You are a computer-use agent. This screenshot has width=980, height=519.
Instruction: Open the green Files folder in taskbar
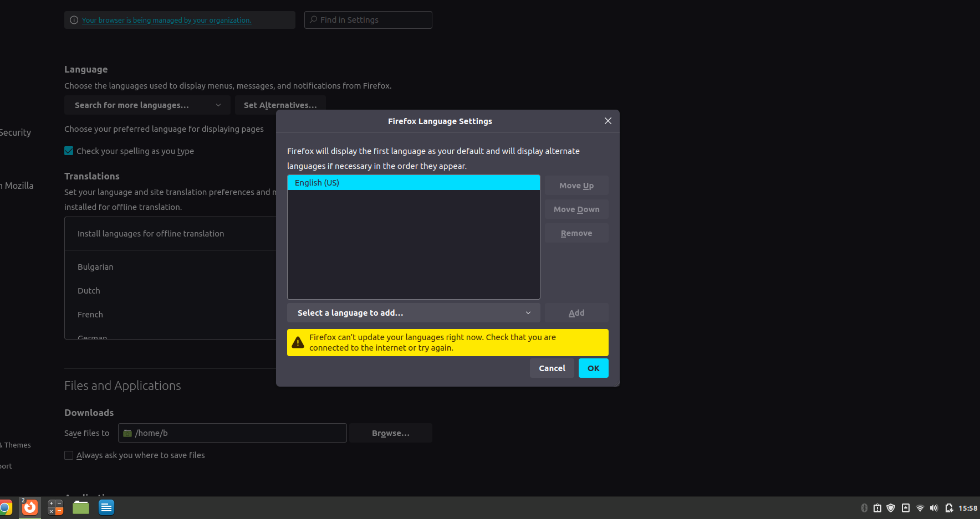(81, 507)
